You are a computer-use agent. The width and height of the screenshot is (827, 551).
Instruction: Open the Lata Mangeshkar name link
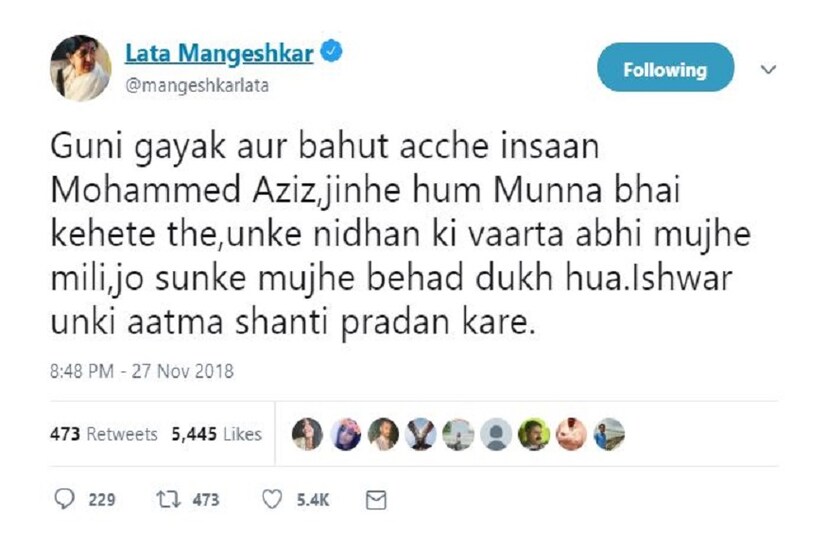tap(219, 56)
